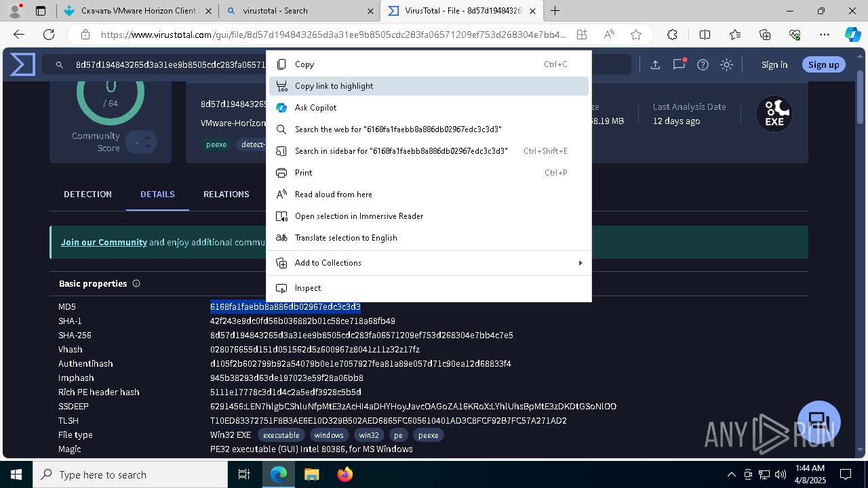Open Edge Settings and more menu
Viewport: 868px width, 488px height.
pos(825,35)
